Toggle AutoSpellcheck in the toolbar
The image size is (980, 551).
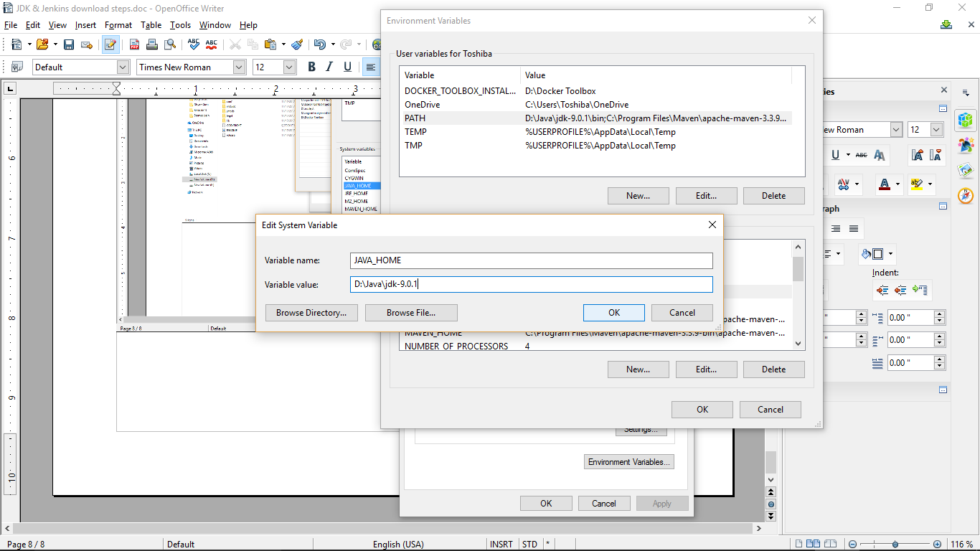click(211, 44)
